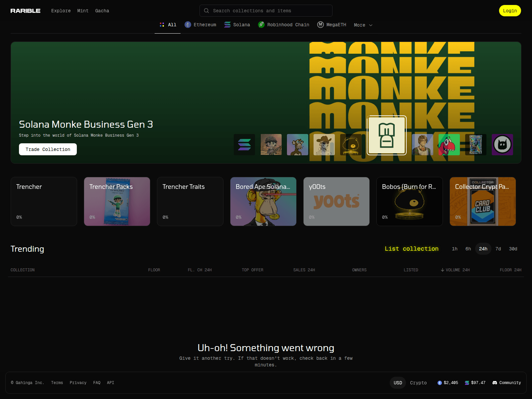Image resolution: width=532 pixels, height=399 pixels.
Task: Select the anime character carousel thumbnail
Action: point(423,145)
